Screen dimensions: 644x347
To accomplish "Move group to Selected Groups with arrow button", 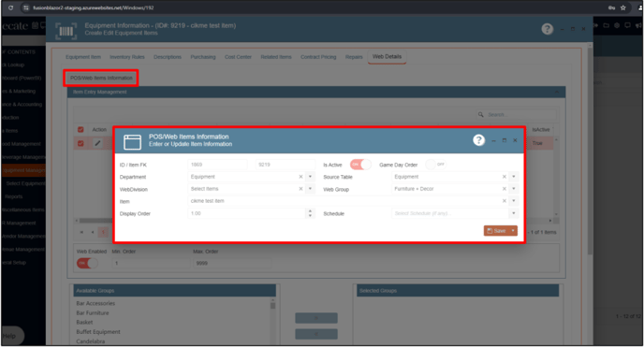I will 316,318.
